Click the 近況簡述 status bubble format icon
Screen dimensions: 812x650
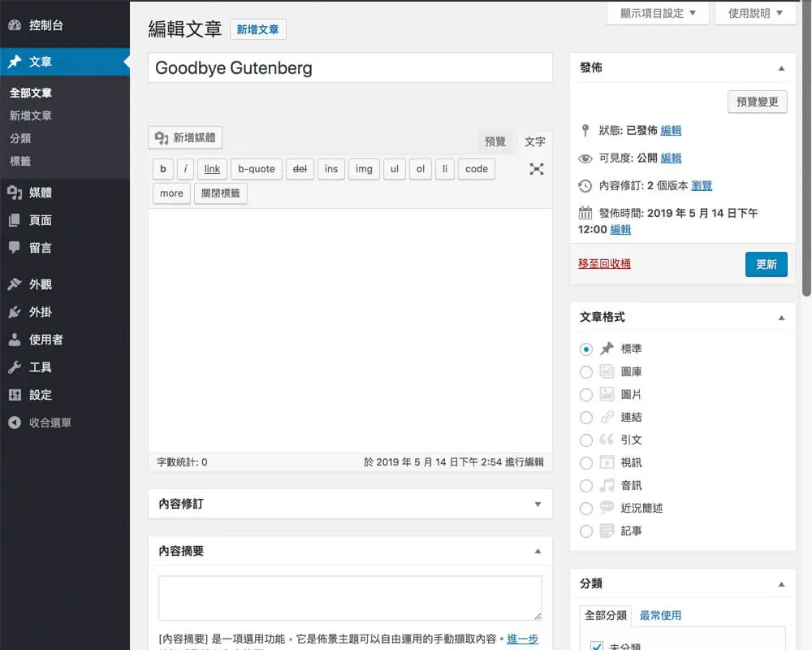(x=607, y=507)
